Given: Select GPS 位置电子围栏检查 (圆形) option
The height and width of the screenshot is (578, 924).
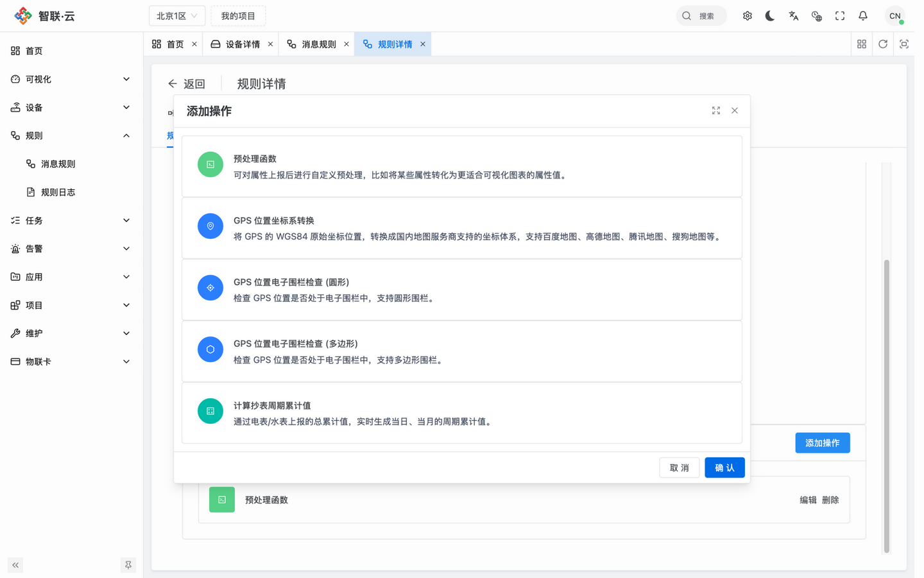Looking at the screenshot, I should 462,290.
